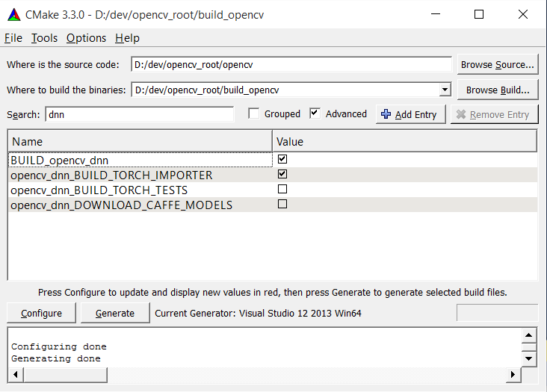This screenshot has height=392, width=547.
Task: Uncheck opencv_dnn_BUILD_TORCH_IMPORTER checkbox
Action: 282,174
